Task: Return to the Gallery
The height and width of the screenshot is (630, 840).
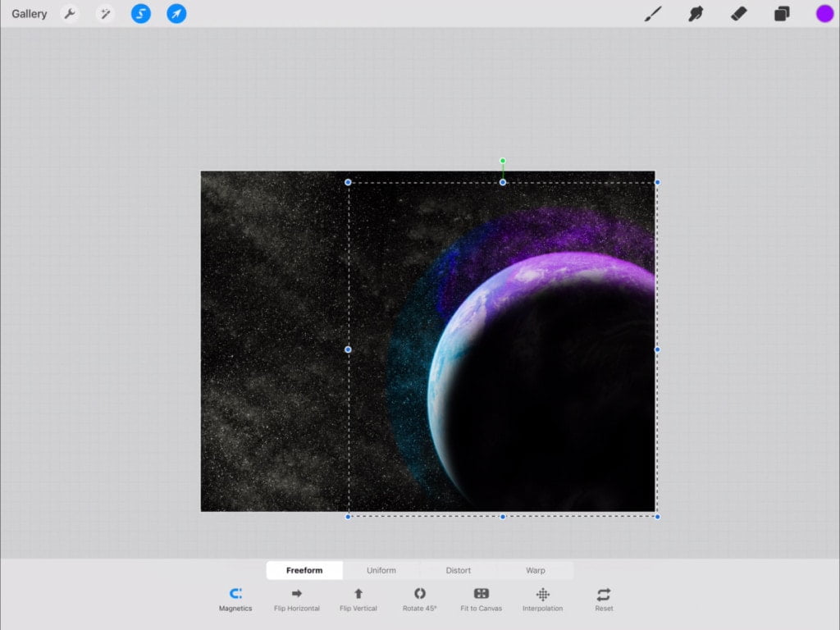Action: coord(30,14)
